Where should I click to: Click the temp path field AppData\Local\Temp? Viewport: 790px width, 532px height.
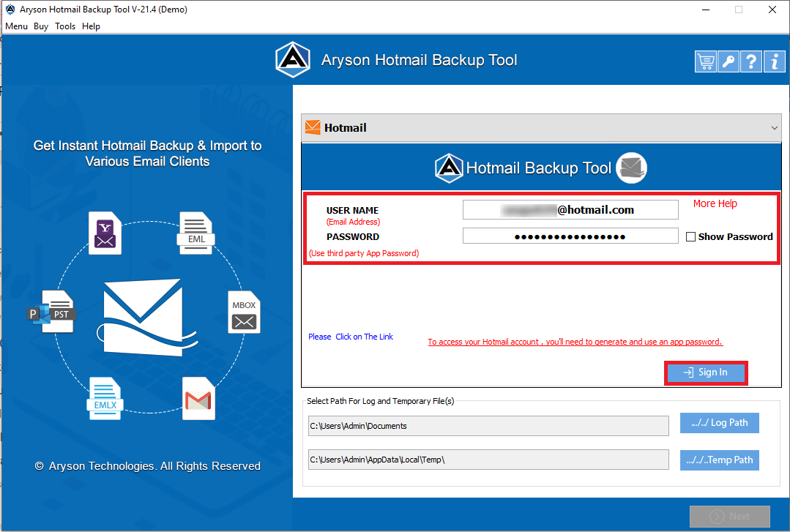(488, 460)
